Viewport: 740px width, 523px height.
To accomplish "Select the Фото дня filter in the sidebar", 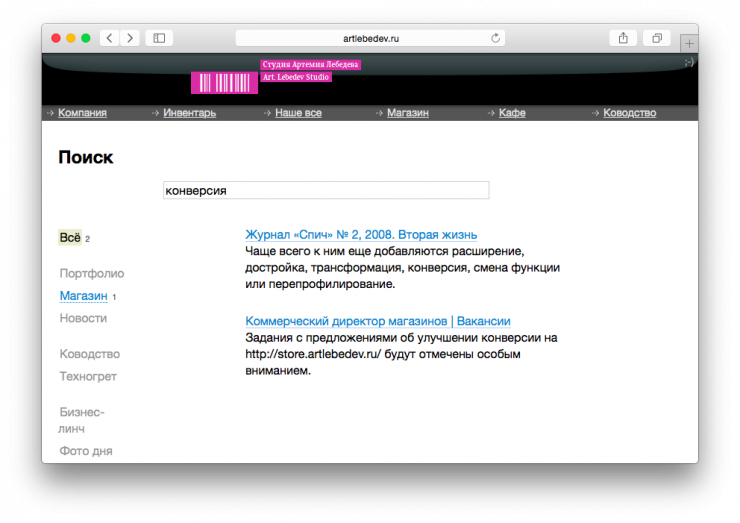I will pos(86,451).
